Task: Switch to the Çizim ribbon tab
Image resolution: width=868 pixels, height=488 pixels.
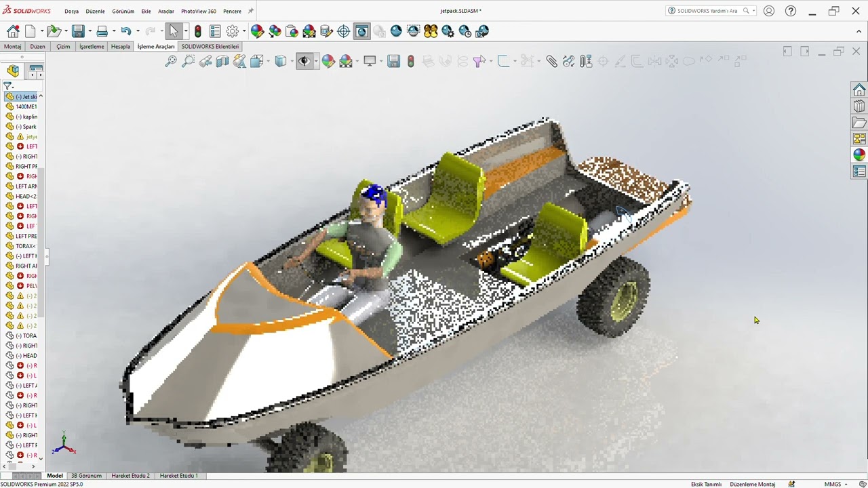Action: (63, 47)
